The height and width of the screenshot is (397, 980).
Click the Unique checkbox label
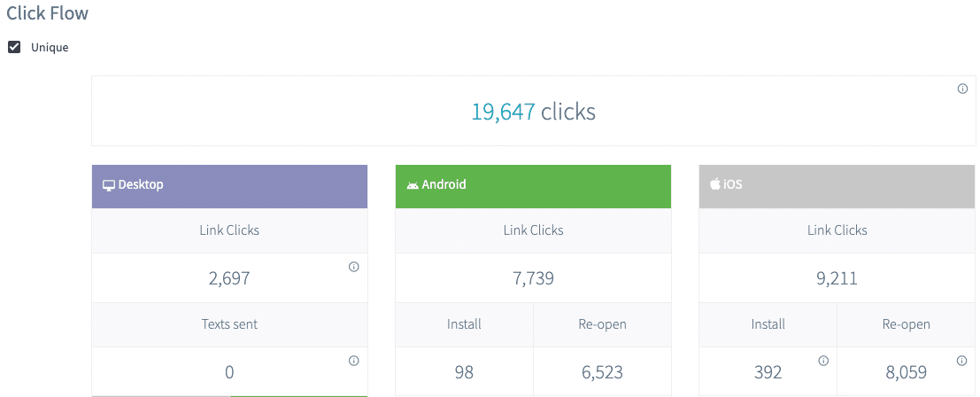click(x=50, y=48)
